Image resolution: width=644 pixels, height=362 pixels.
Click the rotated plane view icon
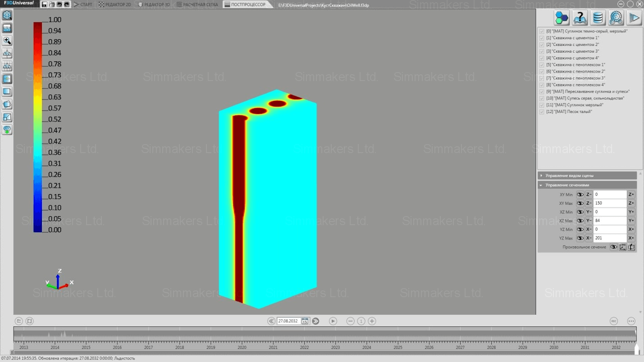[x=7, y=104]
